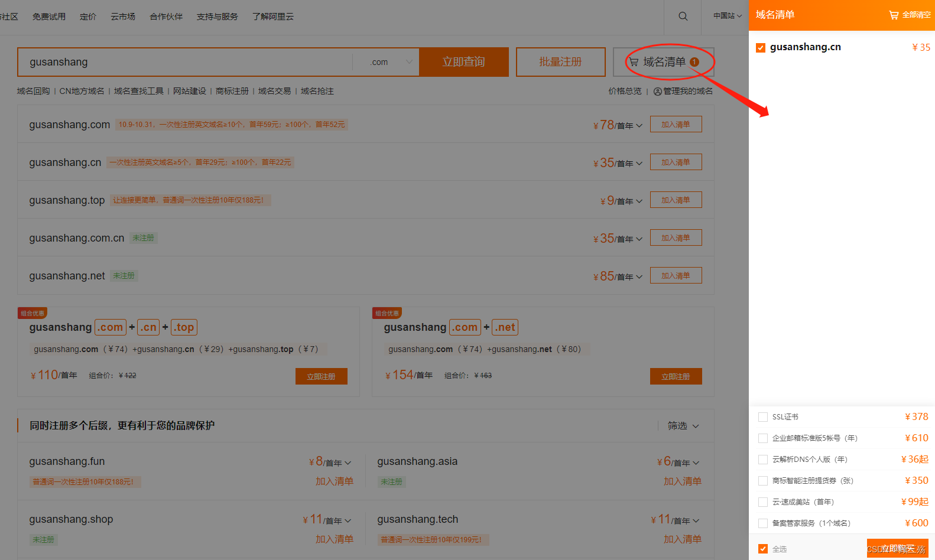Open 定价 in top navigation
This screenshot has height=560, width=935.
click(88, 17)
